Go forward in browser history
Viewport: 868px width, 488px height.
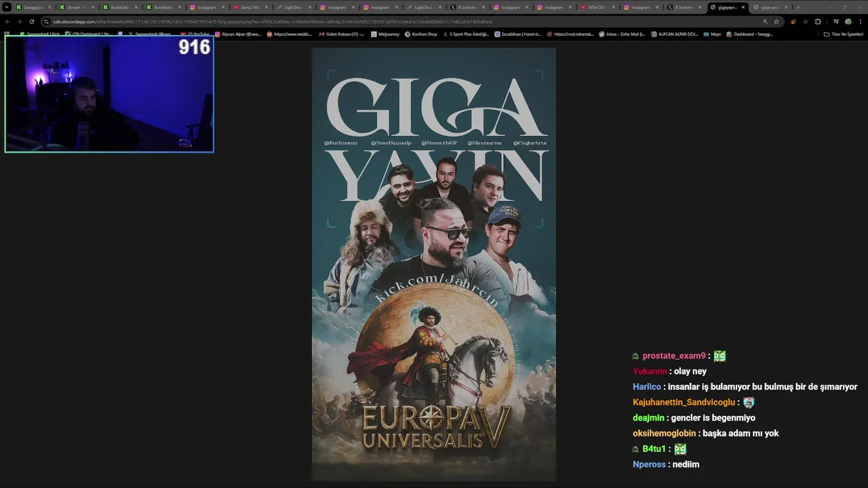pos(19,22)
